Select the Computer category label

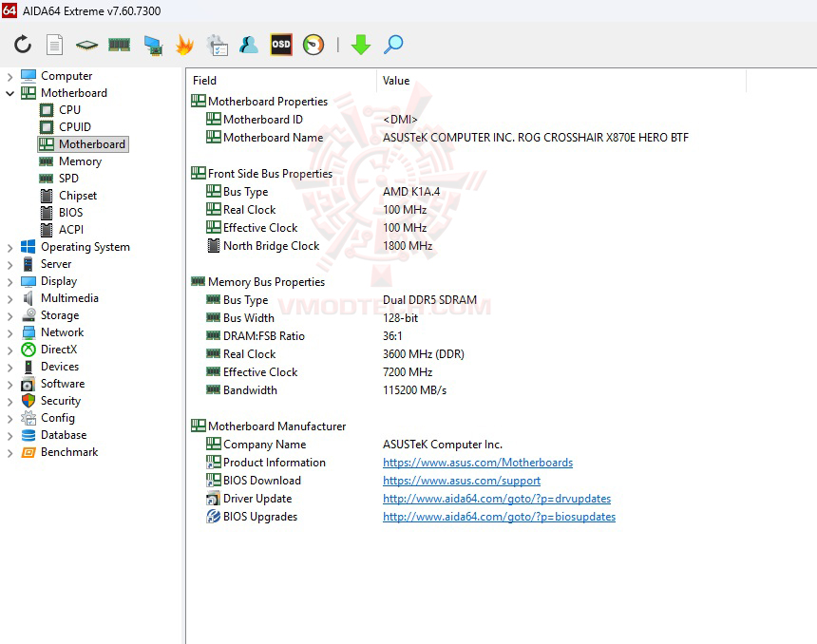coord(66,76)
